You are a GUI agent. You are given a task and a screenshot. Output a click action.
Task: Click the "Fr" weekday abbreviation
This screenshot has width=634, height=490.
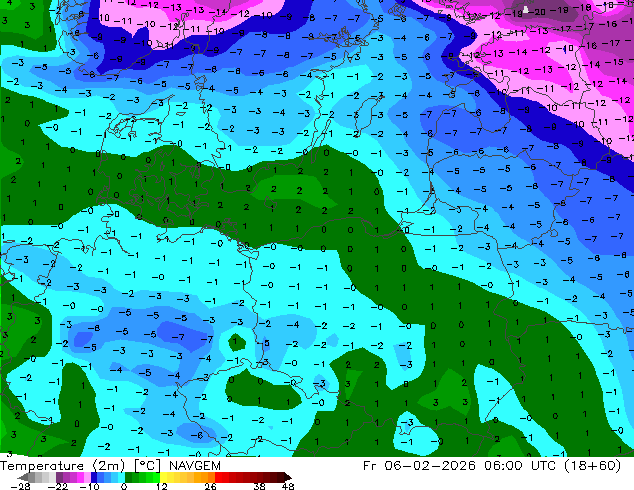pyautogui.click(x=369, y=466)
